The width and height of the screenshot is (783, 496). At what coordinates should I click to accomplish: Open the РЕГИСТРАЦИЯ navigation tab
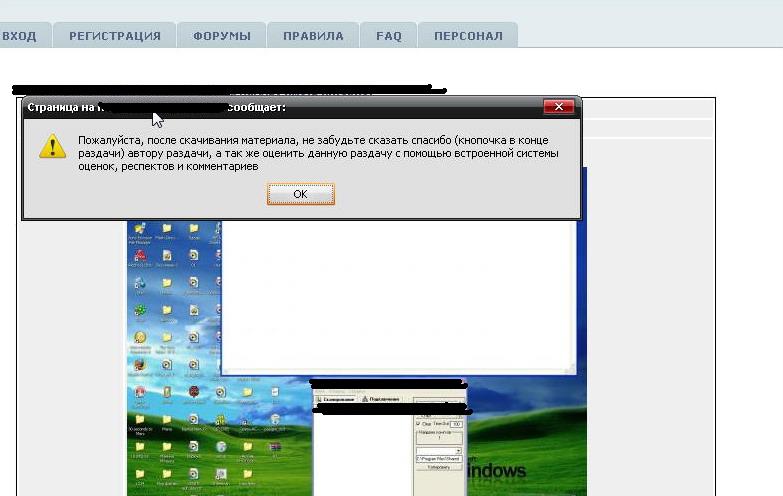[x=115, y=35]
